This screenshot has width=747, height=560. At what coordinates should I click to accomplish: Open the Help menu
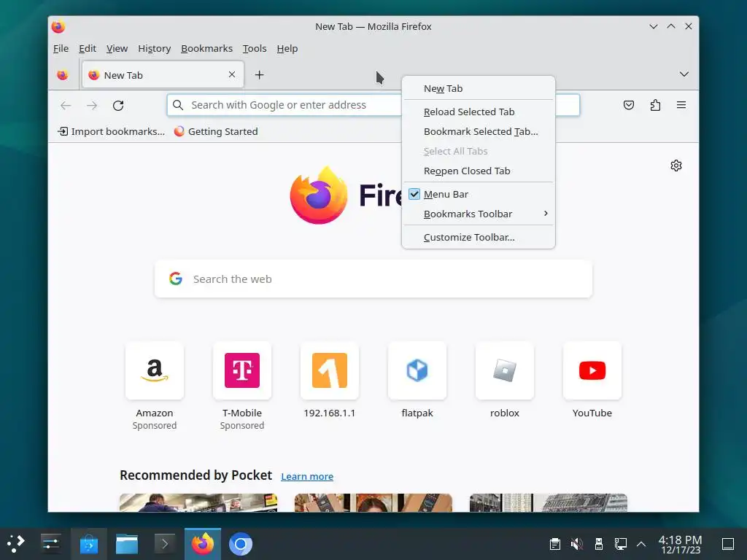coord(287,49)
